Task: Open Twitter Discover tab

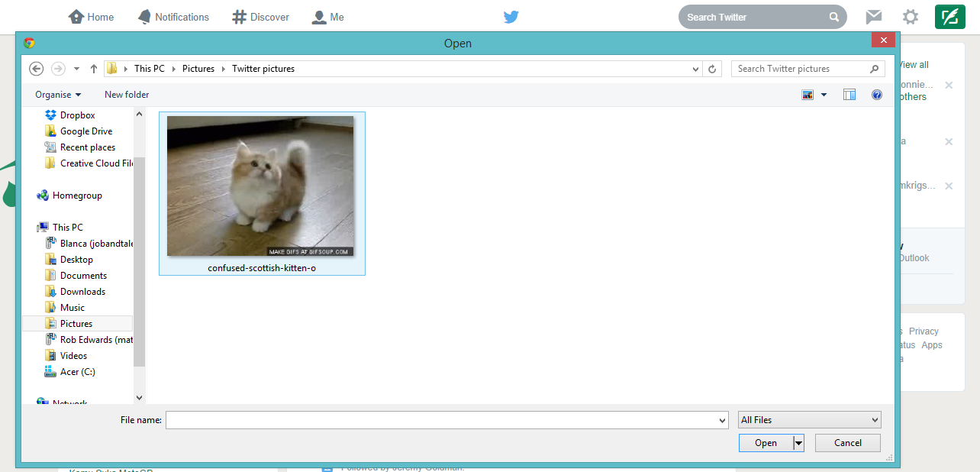Action: 261,17
